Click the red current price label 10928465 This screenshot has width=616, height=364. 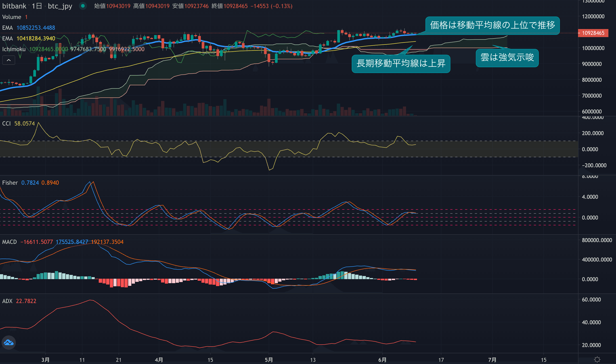click(593, 33)
